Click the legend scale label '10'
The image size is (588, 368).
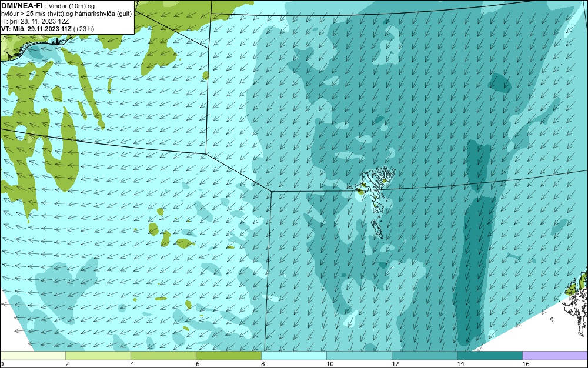[330, 364]
